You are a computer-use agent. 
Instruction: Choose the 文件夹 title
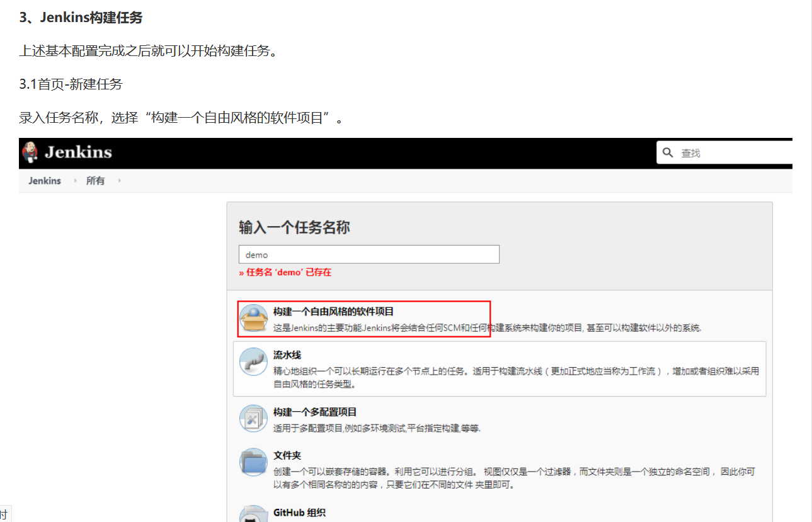point(287,455)
